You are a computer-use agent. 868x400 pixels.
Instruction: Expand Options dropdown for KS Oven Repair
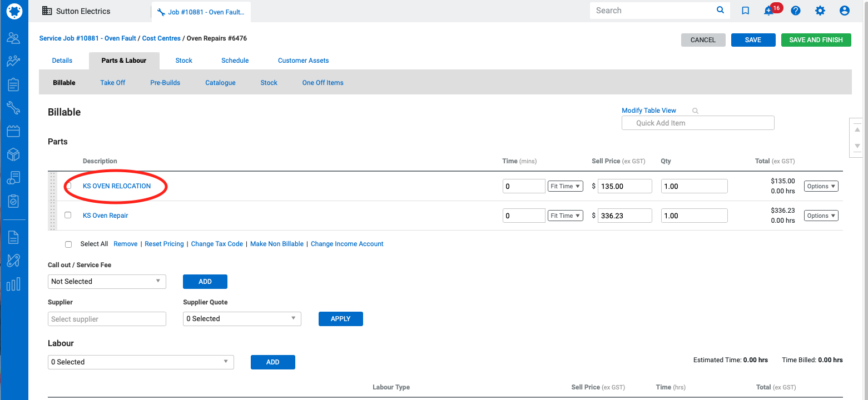[x=821, y=216]
